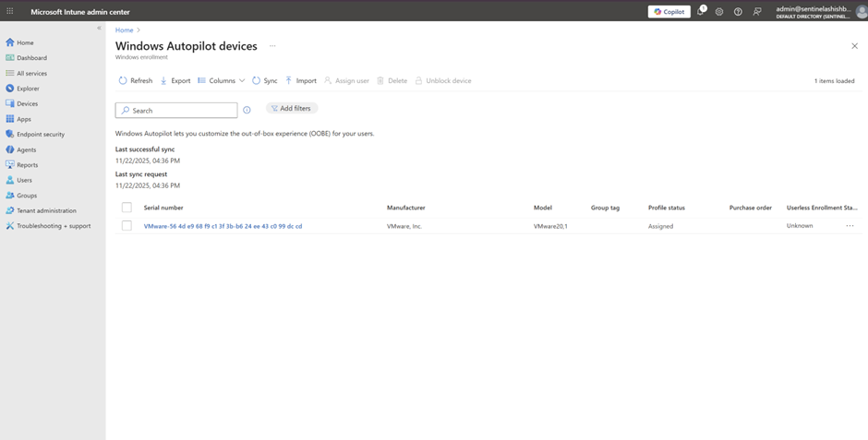Open the row ellipsis context menu
868x440 pixels.
tap(850, 226)
